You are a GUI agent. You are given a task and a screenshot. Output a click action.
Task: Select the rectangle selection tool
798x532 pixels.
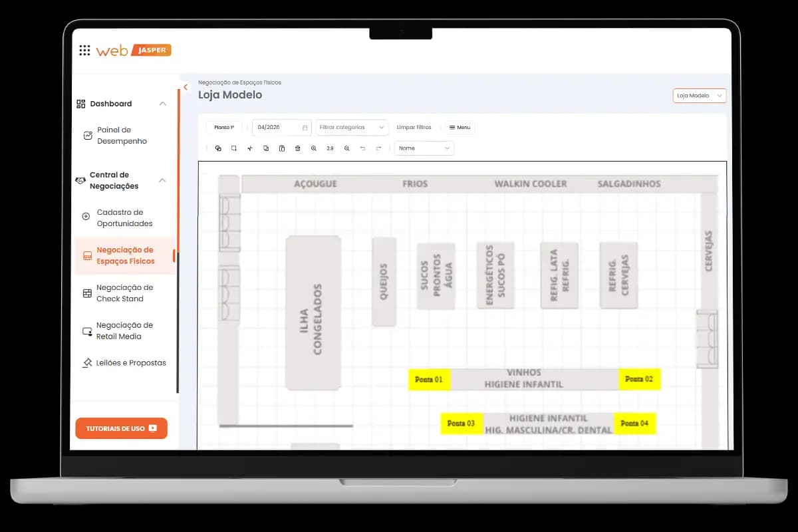(x=234, y=148)
